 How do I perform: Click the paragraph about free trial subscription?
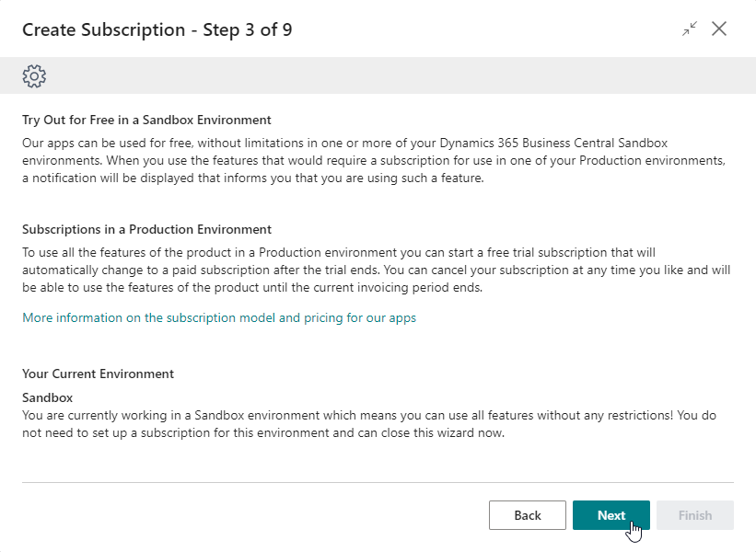pos(368,270)
